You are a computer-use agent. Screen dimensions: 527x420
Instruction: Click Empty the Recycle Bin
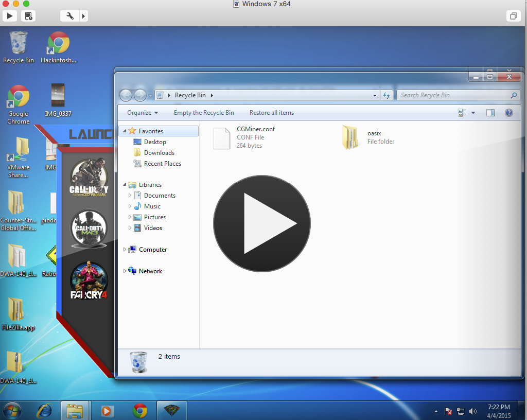(x=204, y=113)
